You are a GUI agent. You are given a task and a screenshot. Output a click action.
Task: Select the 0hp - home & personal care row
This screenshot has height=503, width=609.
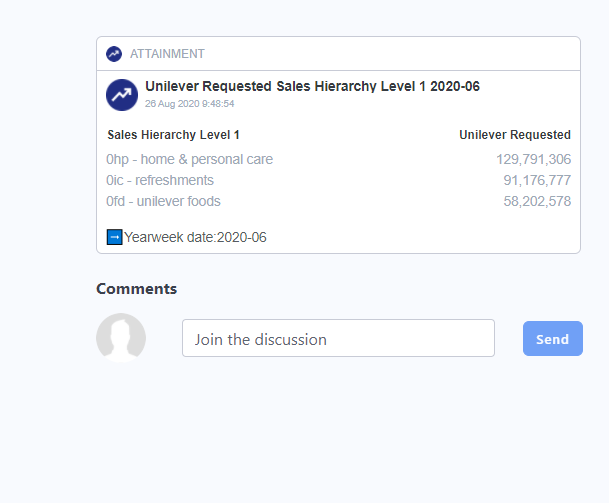[x=338, y=159]
